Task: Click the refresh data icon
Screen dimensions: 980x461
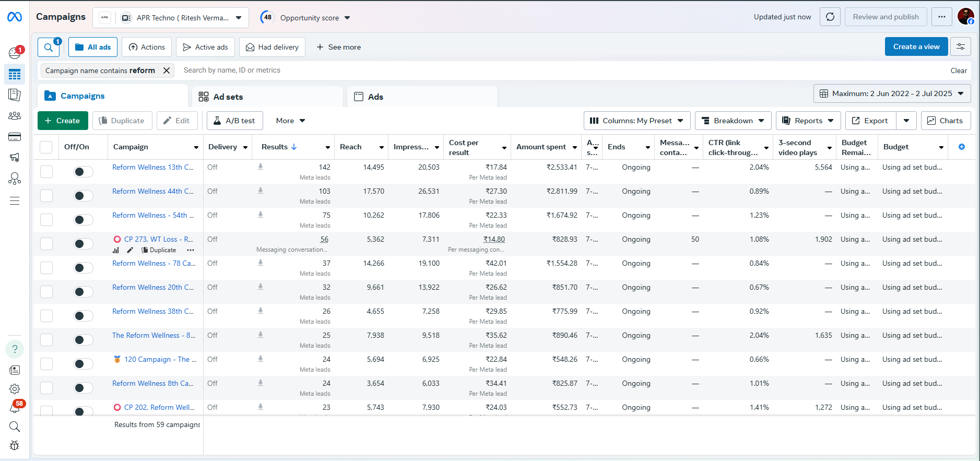Action: pyautogui.click(x=830, y=17)
